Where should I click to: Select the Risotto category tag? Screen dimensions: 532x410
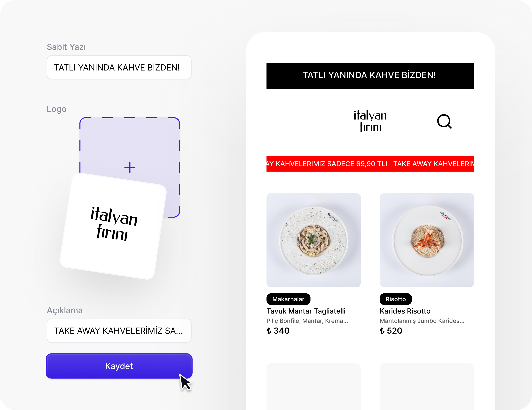[396, 299]
